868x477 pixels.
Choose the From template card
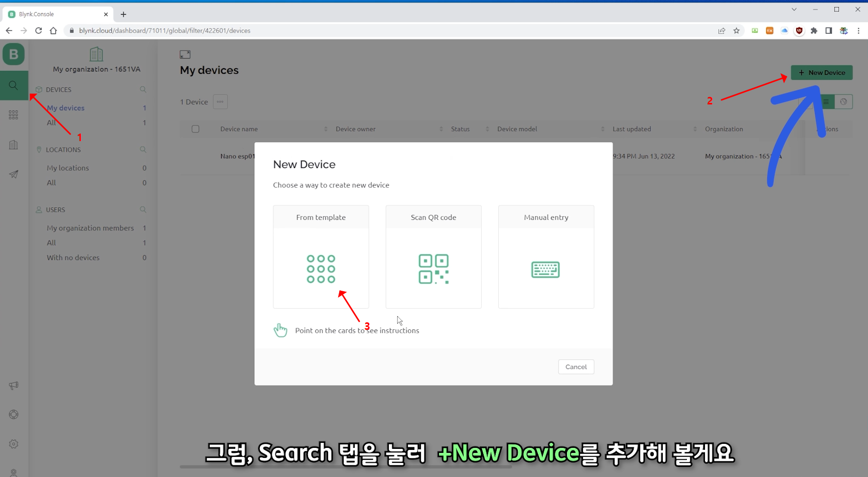[x=321, y=257]
